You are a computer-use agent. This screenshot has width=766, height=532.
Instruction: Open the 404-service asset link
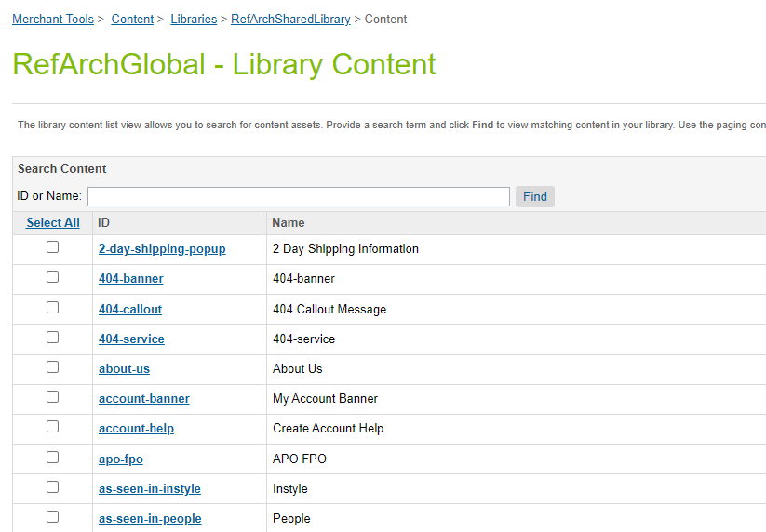click(131, 339)
